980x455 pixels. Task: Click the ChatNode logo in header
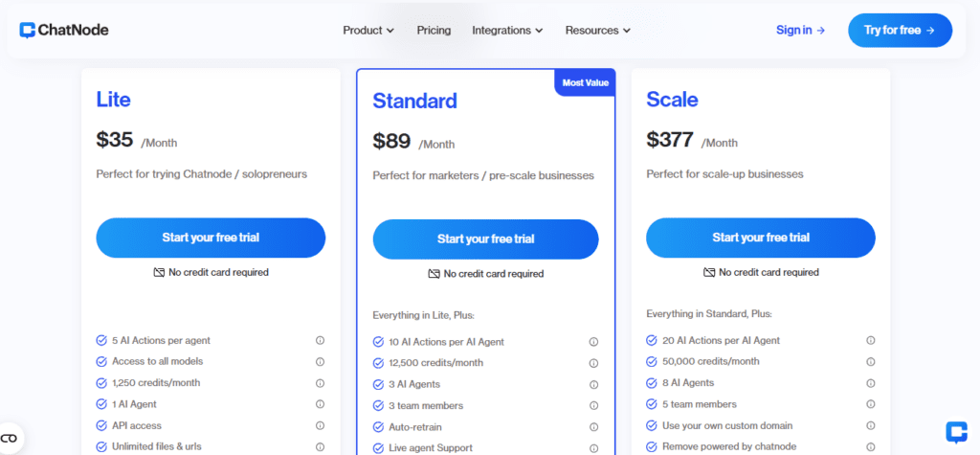pos(64,30)
